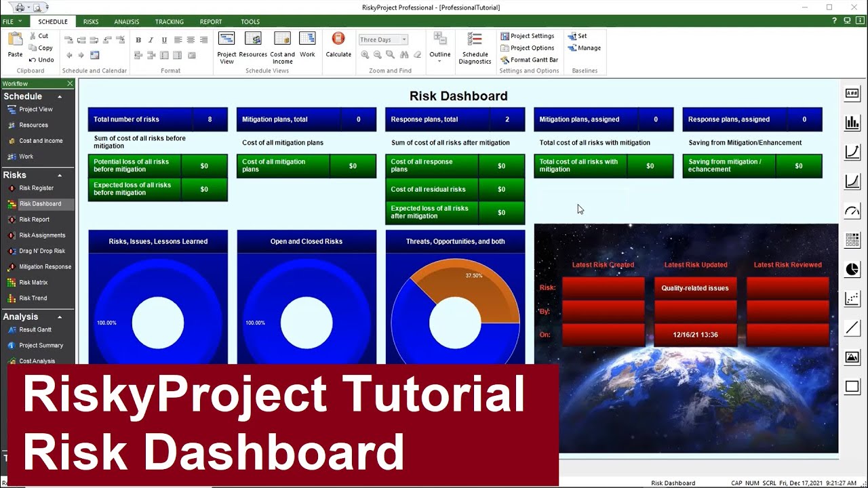
Task: Open Risk Trend in workflow panel
Action: (x=33, y=298)
